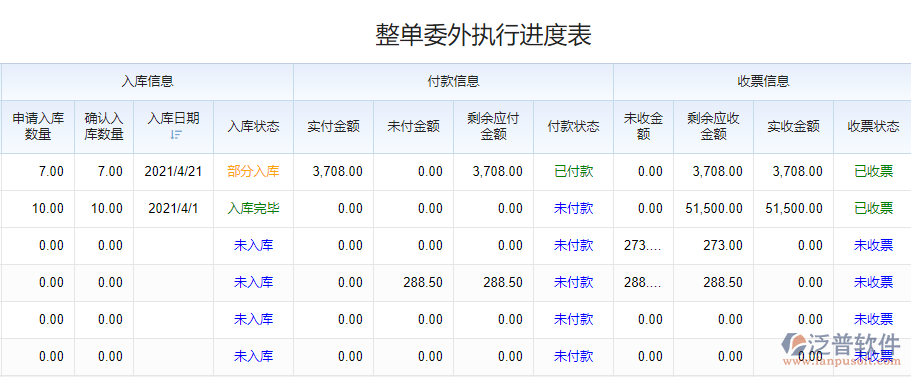Click the 付款状态 column header
911x377 pixels.
[573, 127]
